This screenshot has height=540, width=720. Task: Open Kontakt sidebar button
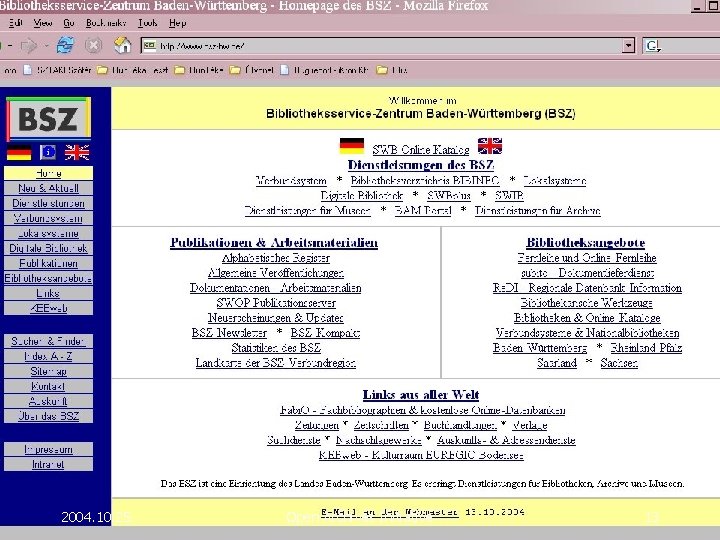point(48,386)
